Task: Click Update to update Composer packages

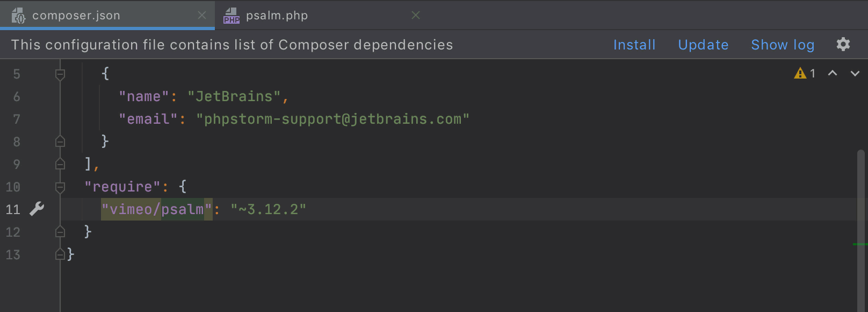Action: click(x=703, y=45)
